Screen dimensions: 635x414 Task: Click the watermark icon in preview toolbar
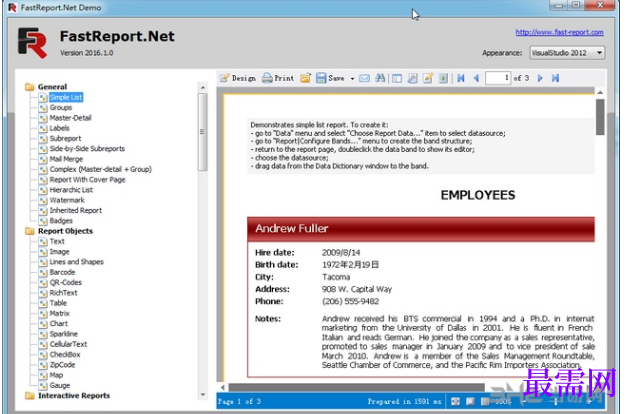pyautogui.click(x=443, y=78)
